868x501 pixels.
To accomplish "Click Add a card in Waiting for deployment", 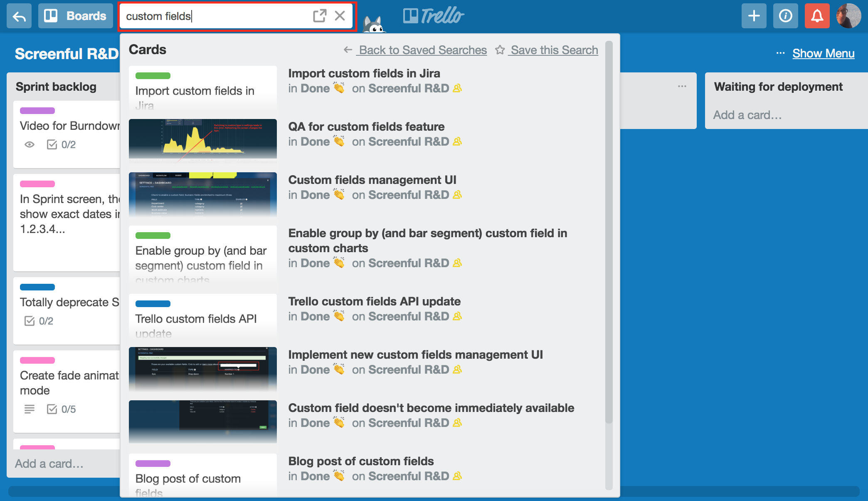I will 747,115.
